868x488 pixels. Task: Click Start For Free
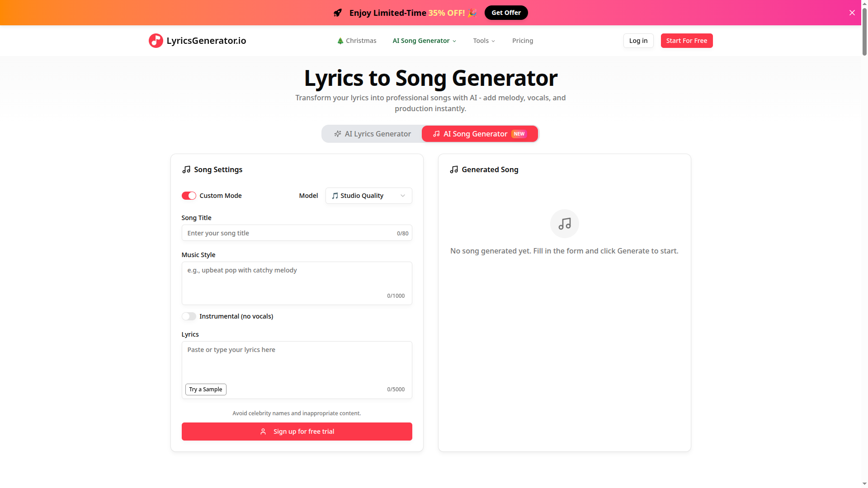click(687, 41)
